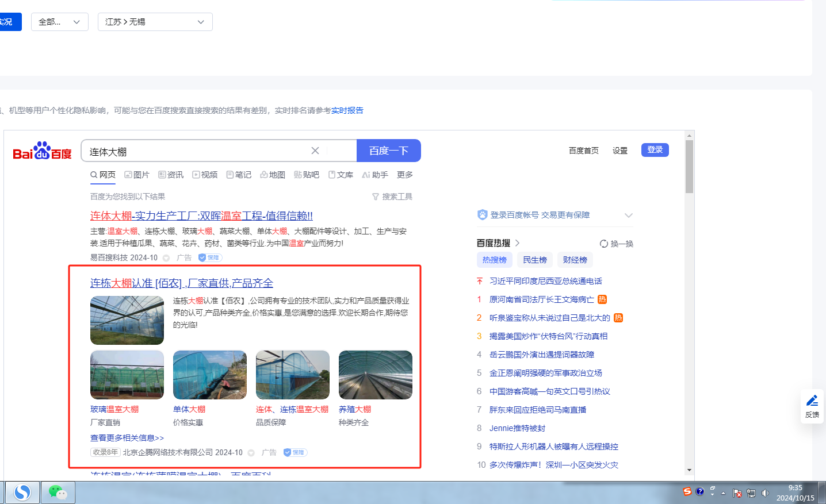This screenshot has width=826, height=504.
Task: Open Sogou browser from the taskbar
Action: 22,493
